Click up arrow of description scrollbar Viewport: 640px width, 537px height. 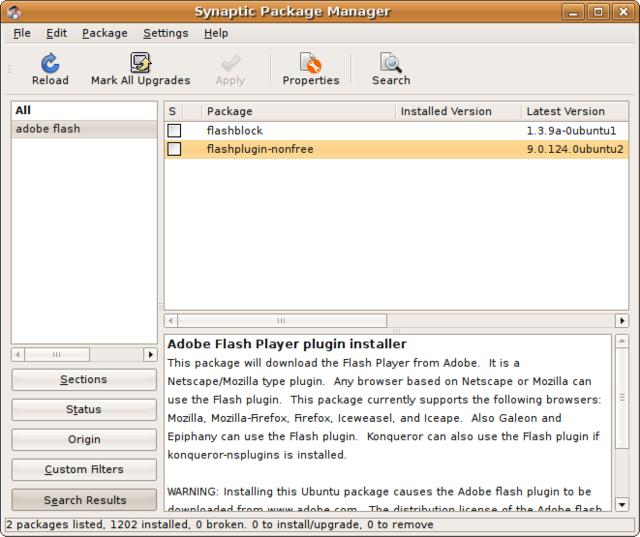click(x=622, y=341)
